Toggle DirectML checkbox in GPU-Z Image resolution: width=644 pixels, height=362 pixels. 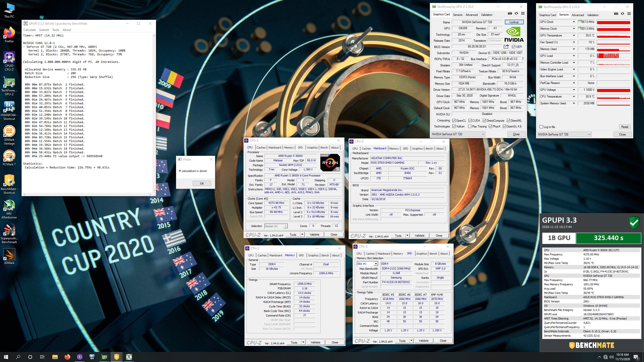point(508,121)
